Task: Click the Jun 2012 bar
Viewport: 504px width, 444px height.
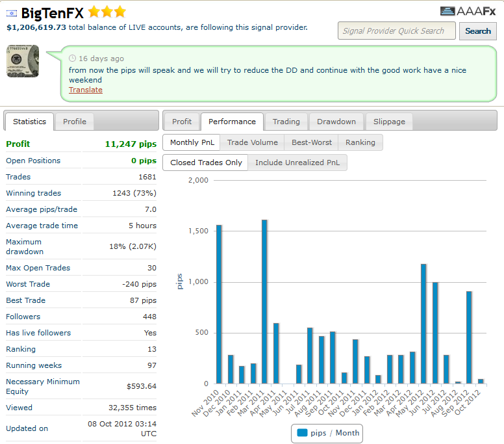Action: (x=435, y=333)
